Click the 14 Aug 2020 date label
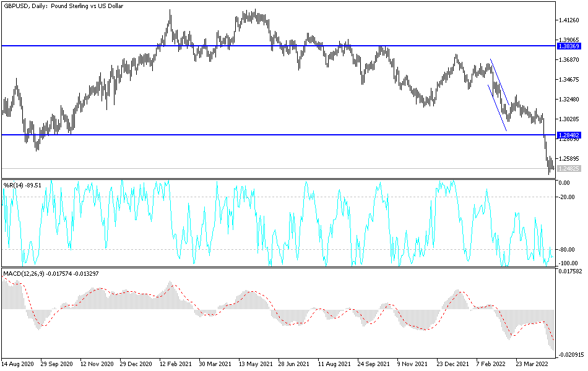The height and width of the screenshot is (371, 588). (x=19, y=364)
